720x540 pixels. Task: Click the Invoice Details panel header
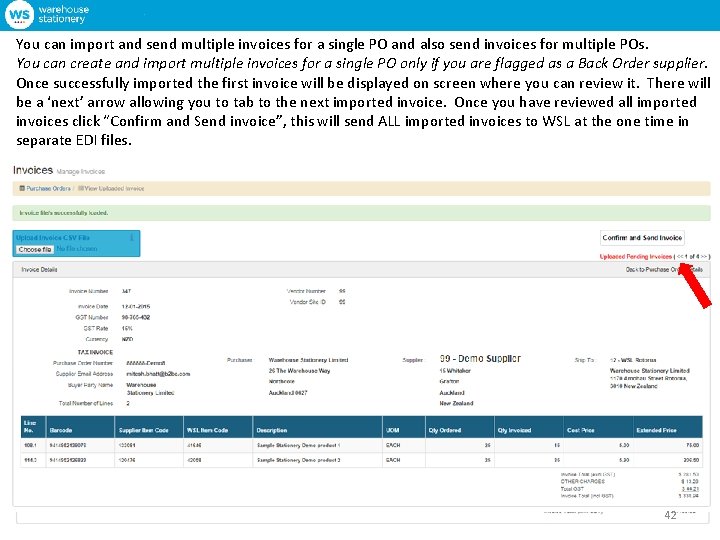[361, 270]
